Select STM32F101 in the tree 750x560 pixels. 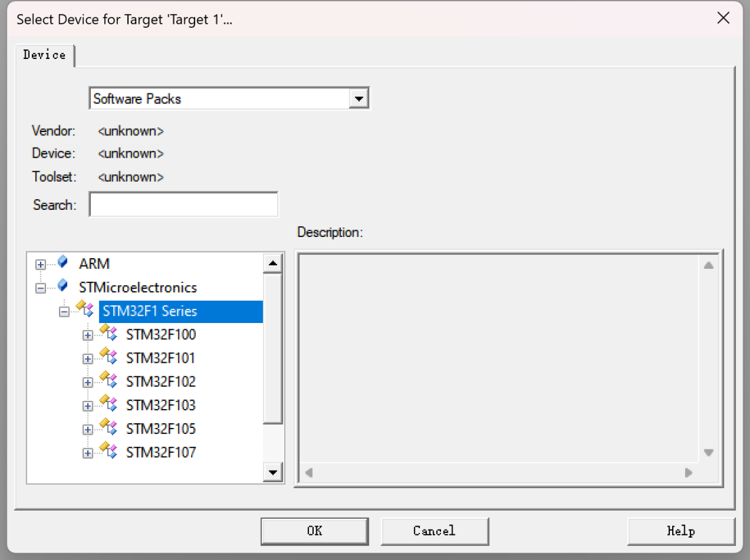161,358
